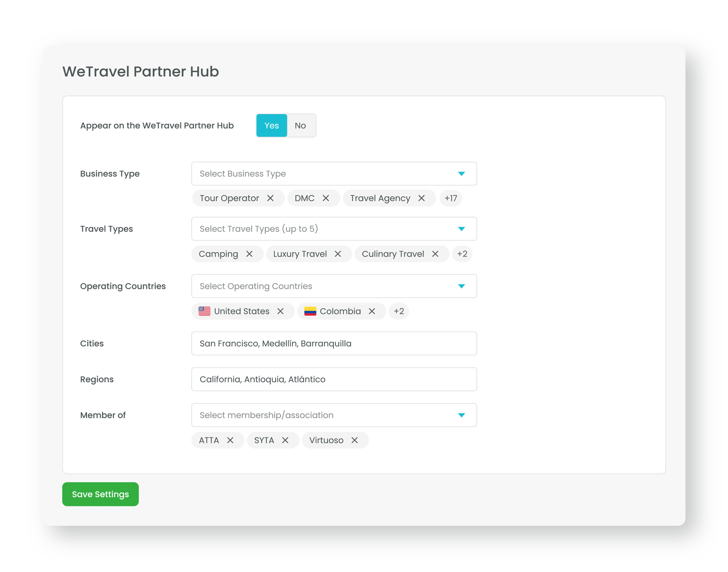The image size is (728, 572).
Task: Expand the Select membership/association dropdown
Action: coord(334,415)
